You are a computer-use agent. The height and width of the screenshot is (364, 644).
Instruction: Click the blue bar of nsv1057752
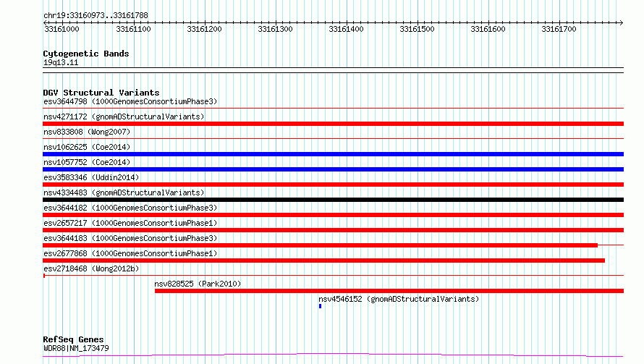pyautogui.click(x=333, y=169)
